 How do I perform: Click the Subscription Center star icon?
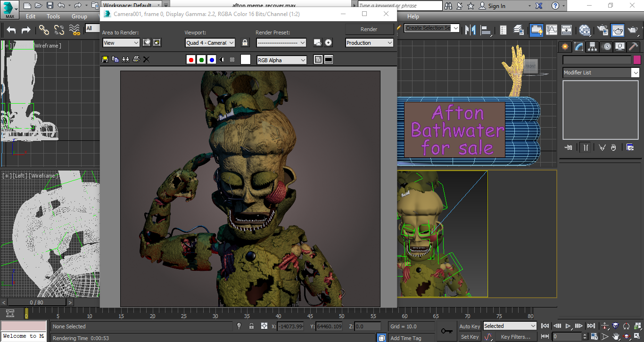tap(471, 6)
